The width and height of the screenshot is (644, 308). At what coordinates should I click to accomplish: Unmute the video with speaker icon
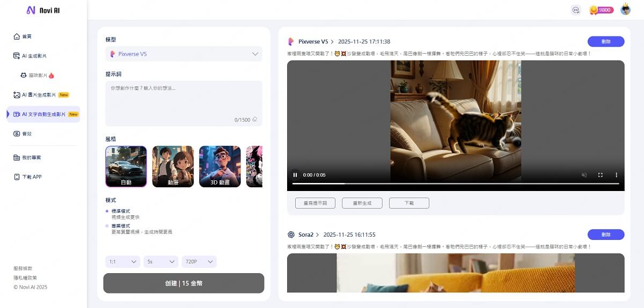pyautogui.click(x=584, y=175)
